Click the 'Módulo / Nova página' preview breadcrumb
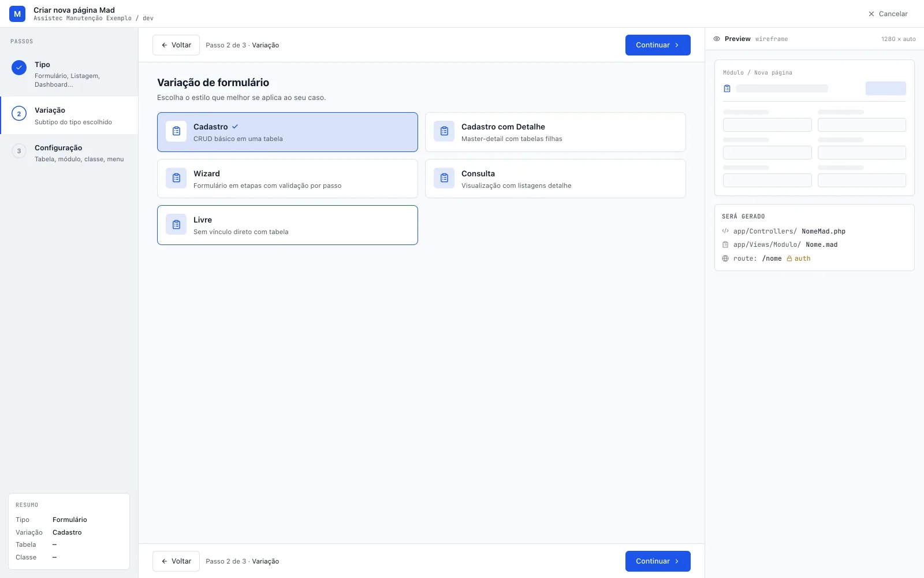Screen dimensions: 924x578 click(x=758, y=73)
